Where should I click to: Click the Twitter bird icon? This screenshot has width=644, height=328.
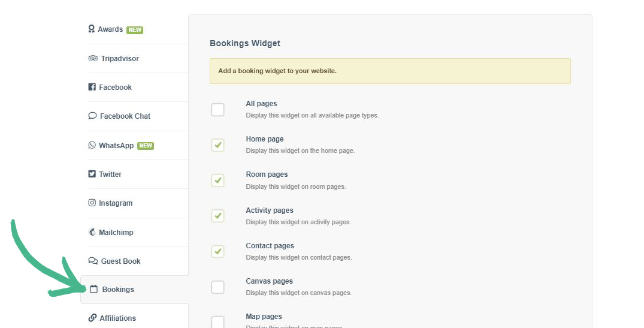click(x=92, y=174)
